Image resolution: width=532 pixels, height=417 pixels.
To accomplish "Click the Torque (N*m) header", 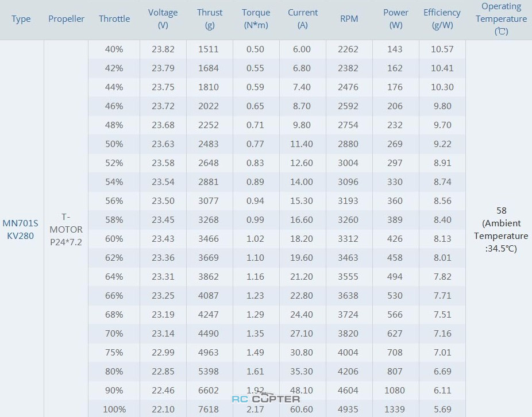I will click(x=256, y=19).
